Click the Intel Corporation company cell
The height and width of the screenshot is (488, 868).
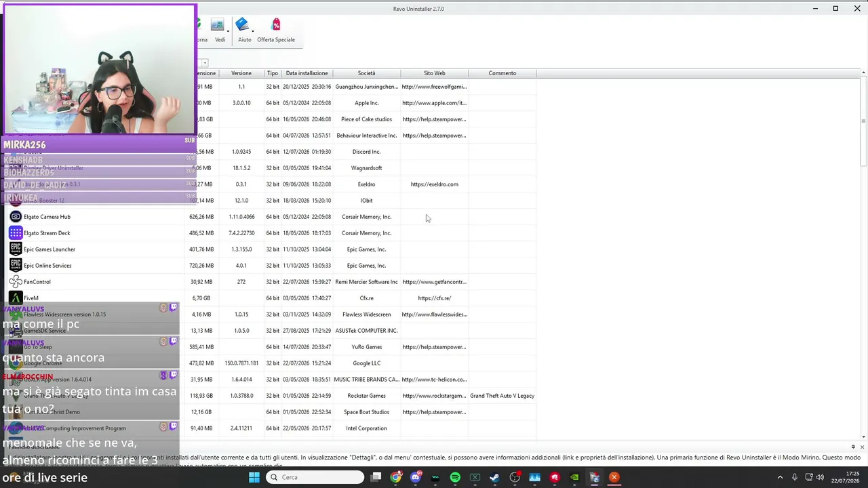click(367, 428)
